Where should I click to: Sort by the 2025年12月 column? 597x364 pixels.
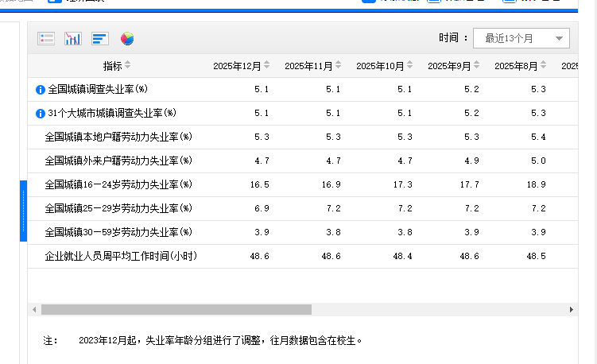tap(267, 64)
